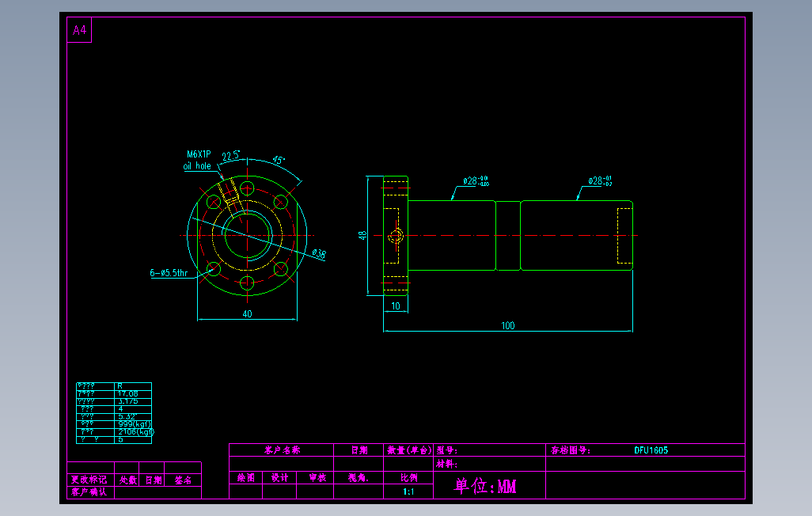The image size is (812, 516).
Task: Click the 处数 revision count cell
Action: click(x=127, y=480)
